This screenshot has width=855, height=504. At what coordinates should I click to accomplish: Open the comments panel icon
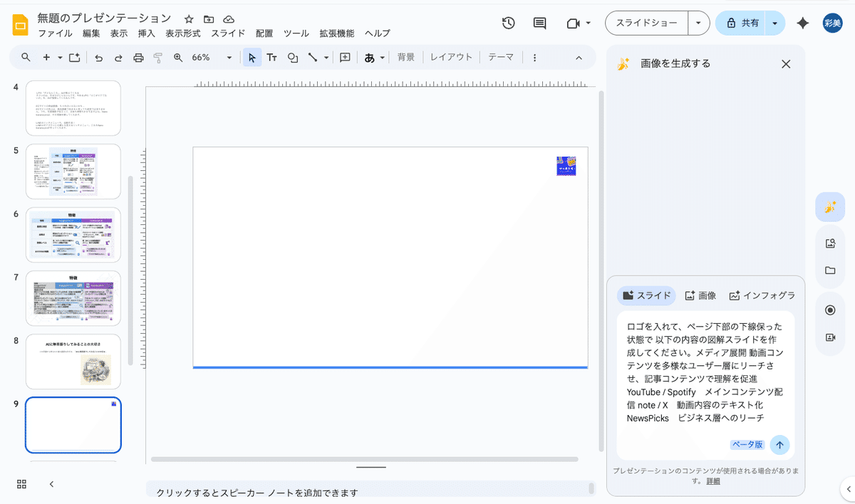pyautogui.click(x=540, y=23)
